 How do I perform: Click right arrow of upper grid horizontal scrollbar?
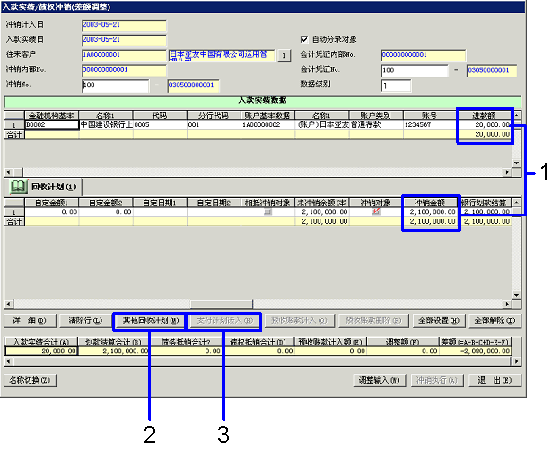coord(507,172)
